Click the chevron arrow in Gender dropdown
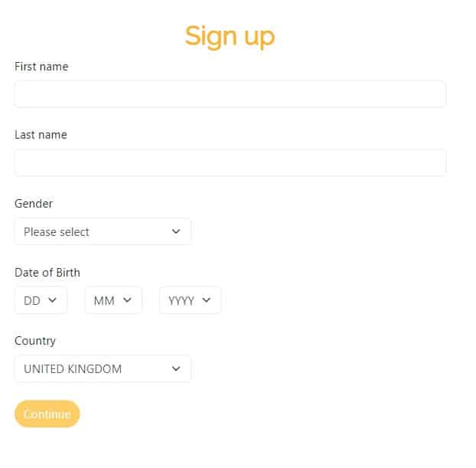Image resolution: width=476 pixels, height=468 pixels. (x=176, y=231)
